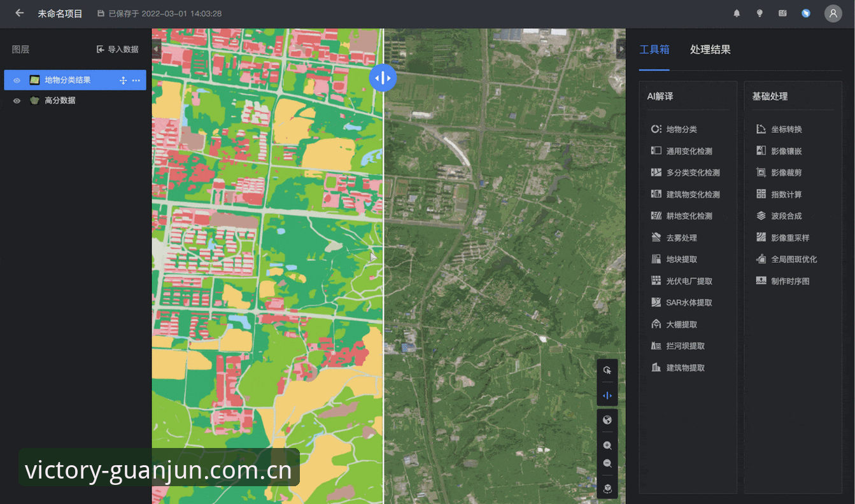This screenshot has height=504, width=855.
Task: Launch the 大棚提取 tool
Action: click(674, 324)
